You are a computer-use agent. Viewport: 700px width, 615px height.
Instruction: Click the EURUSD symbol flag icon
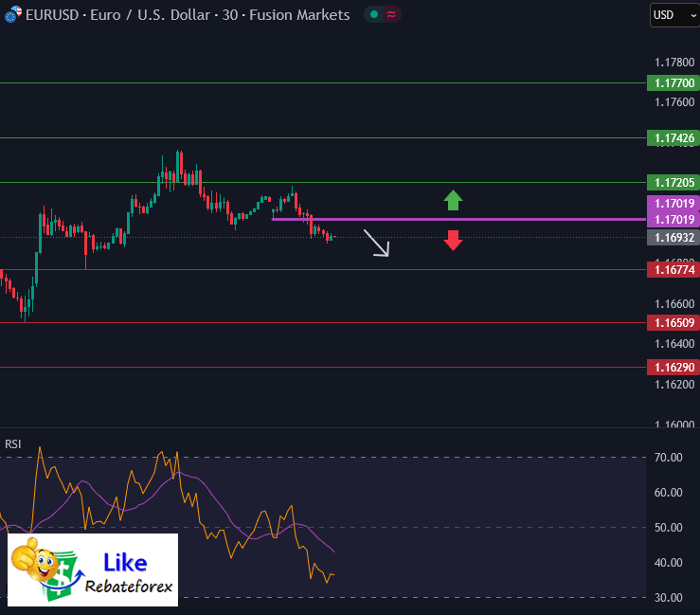[13, 14]
